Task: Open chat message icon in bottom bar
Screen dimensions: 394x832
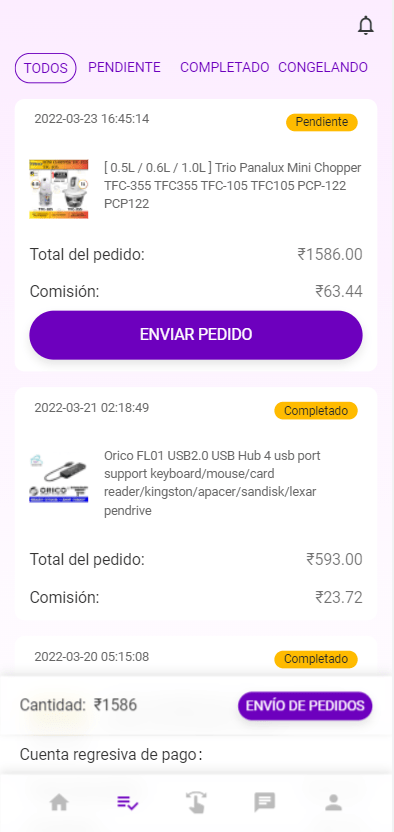Action: pos(265,803)
